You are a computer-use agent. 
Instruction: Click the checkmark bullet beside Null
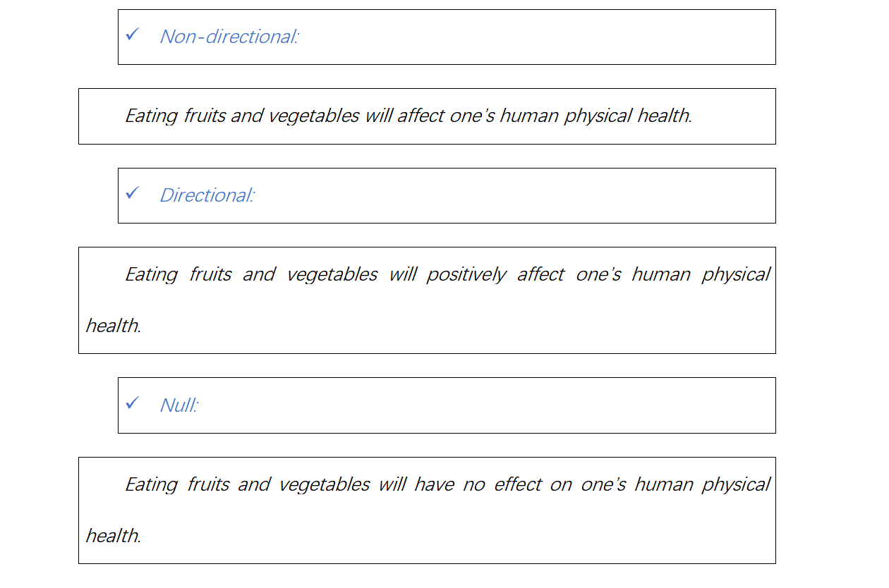(x=132, y=403)
